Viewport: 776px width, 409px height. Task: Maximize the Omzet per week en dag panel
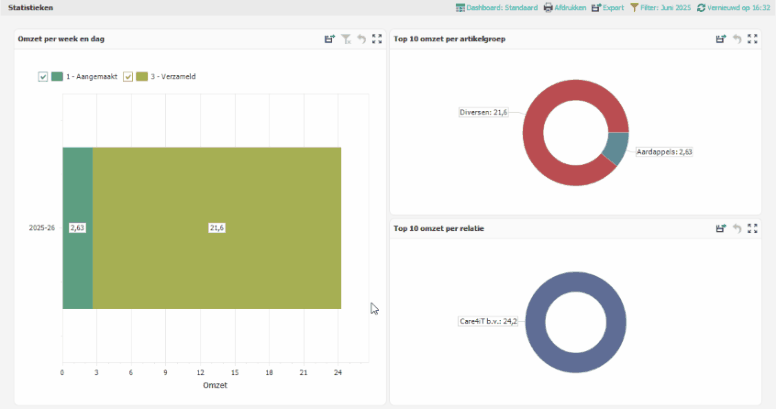(377, 39)
